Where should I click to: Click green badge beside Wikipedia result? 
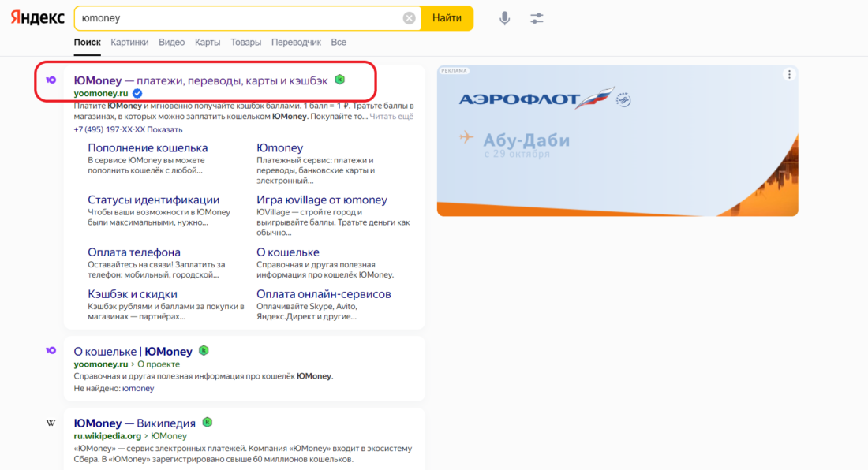pyautogui.click(x=208, y=423)
